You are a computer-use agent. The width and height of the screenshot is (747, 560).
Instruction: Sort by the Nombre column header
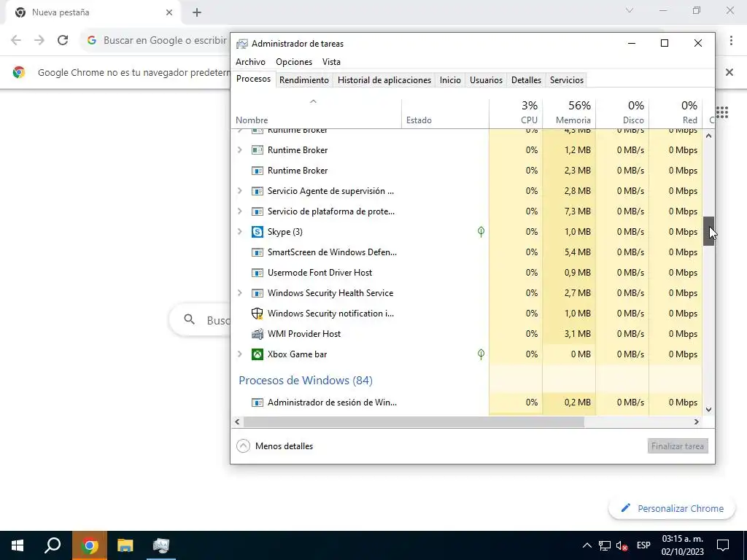pyautogui.click(x=317, y=113)
